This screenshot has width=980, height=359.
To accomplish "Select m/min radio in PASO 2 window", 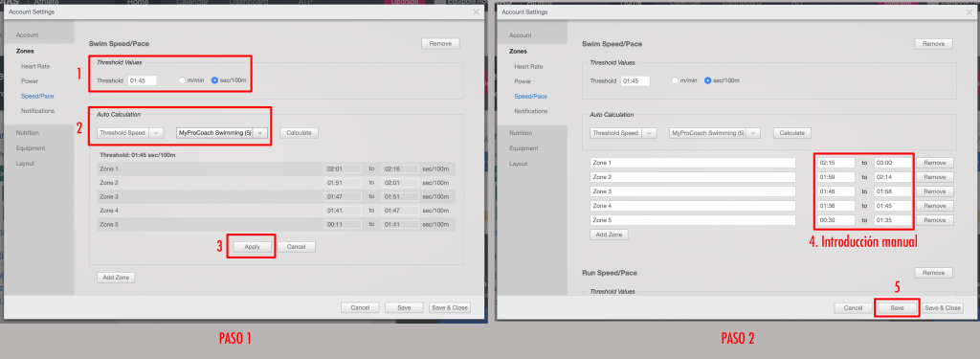I will pos(675,80).
